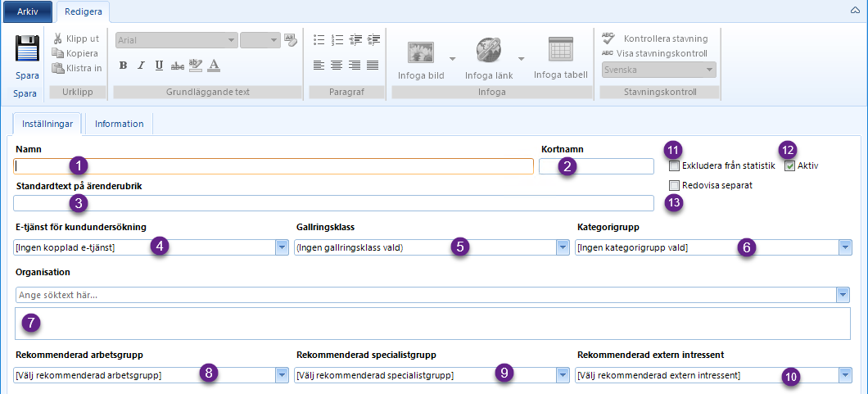868x394 pixels.
Task: Click the decrease indent icon
Action: tap(355, 39)
